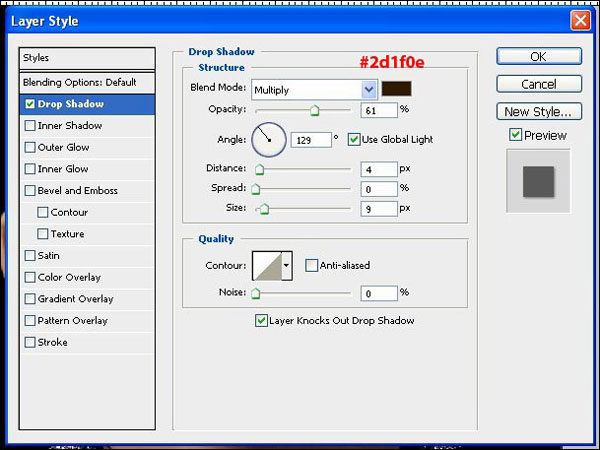Image resolution: width=600 pixels, height=450 pixels.
Task: Expand the Contour picker arrow
Action: [287, 265]
